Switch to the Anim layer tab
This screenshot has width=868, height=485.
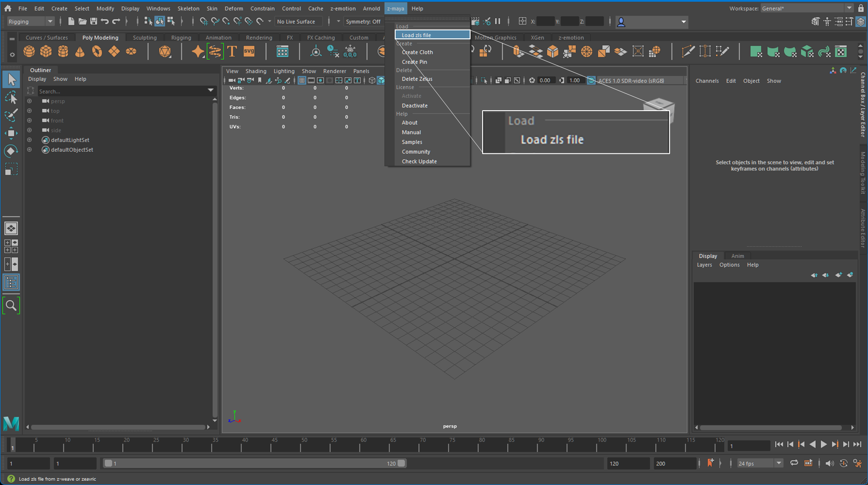(x=737, y=256)
